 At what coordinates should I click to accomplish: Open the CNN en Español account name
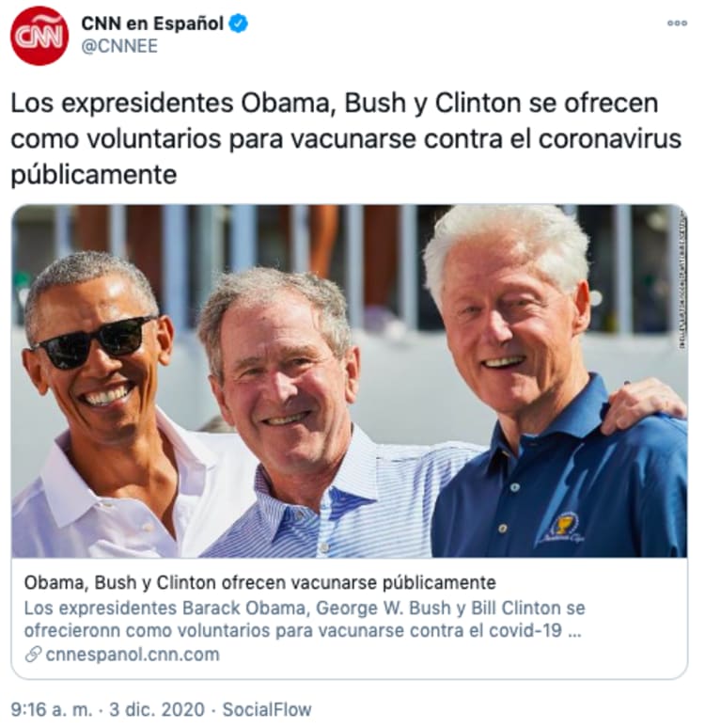coord(152,24)
